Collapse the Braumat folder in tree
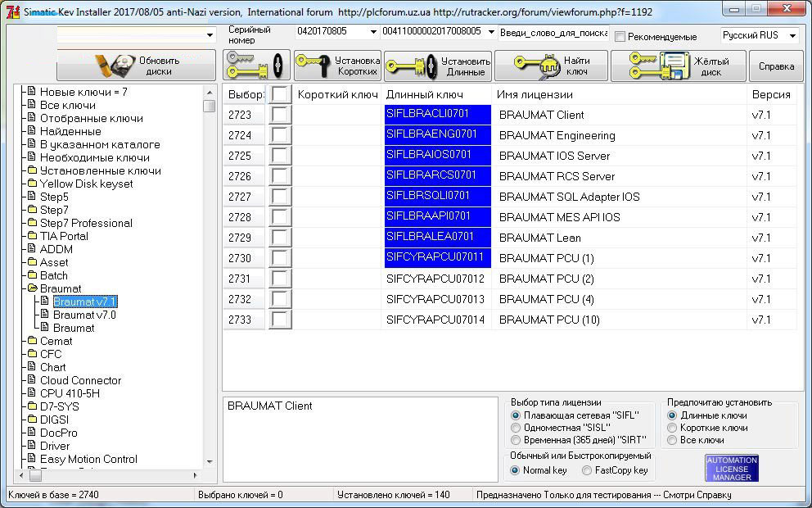This screenshot has width=812, height=508. [61, 288]
